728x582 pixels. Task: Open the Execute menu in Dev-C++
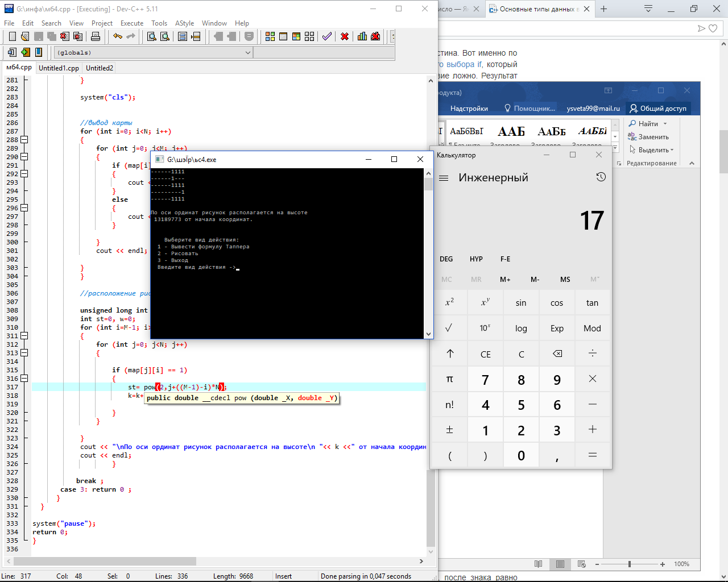(132, 23)
